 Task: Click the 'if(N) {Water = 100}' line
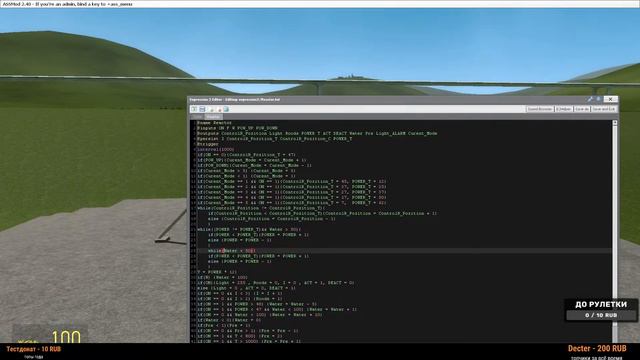coord(222,277)
